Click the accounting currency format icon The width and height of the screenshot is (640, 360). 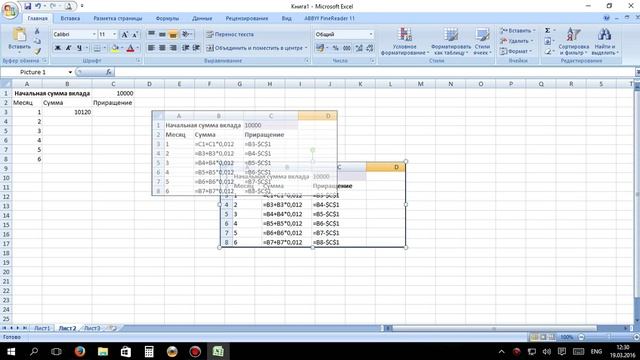point(320,48)
